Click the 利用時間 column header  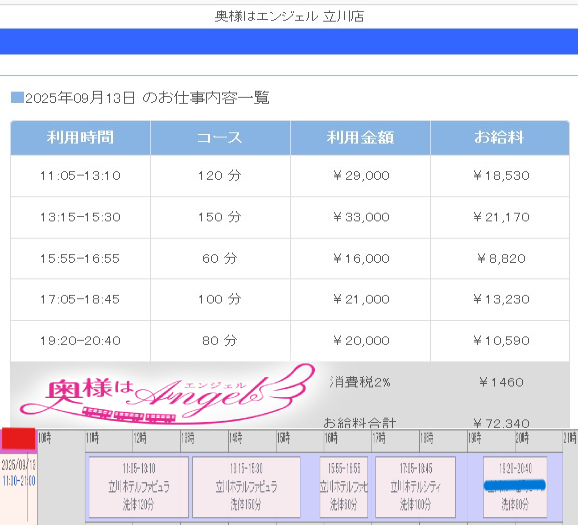pos(80,138)
